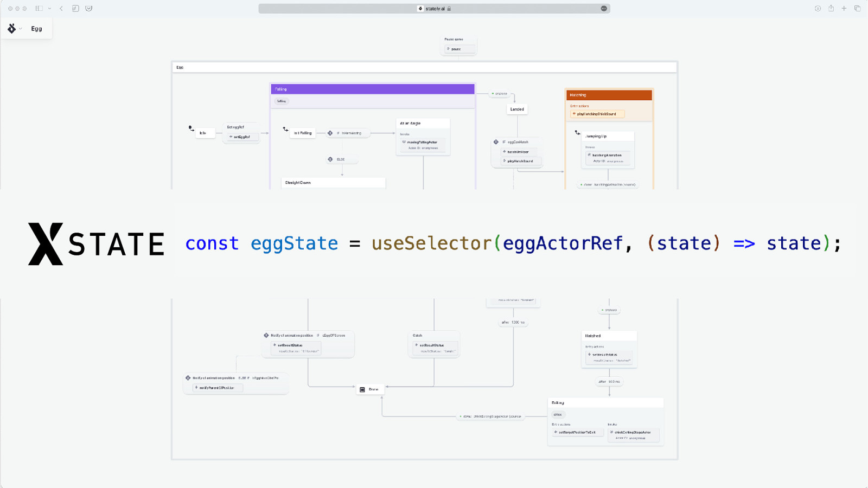This screenshot has height=488, width=868.
Task: Expand the dropdown chevron beside Stately logo
Action: point(21,29)
